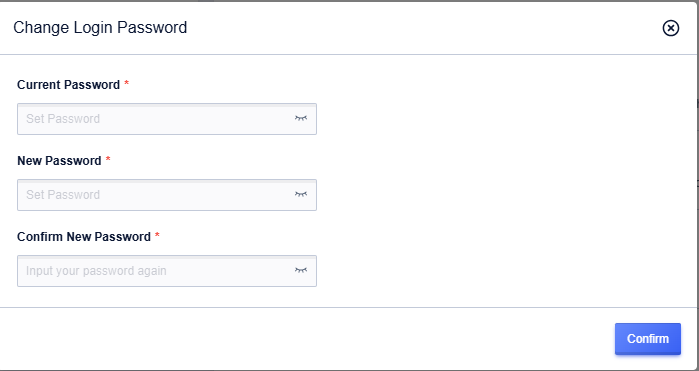Click the "Input your password again" placeholder text
This screenshot has height=371, width=699.
tap(96, 271)
